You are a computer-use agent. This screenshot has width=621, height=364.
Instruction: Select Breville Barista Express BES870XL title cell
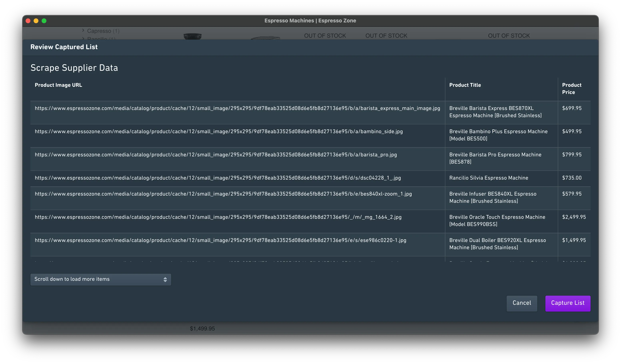point(501,112)
